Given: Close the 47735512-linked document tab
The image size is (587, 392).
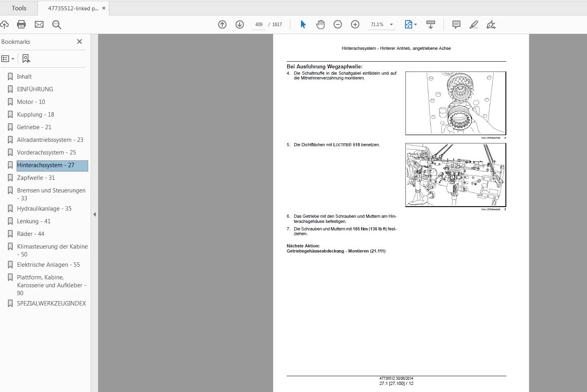Looking at the screenshot, I should point(104,8).
